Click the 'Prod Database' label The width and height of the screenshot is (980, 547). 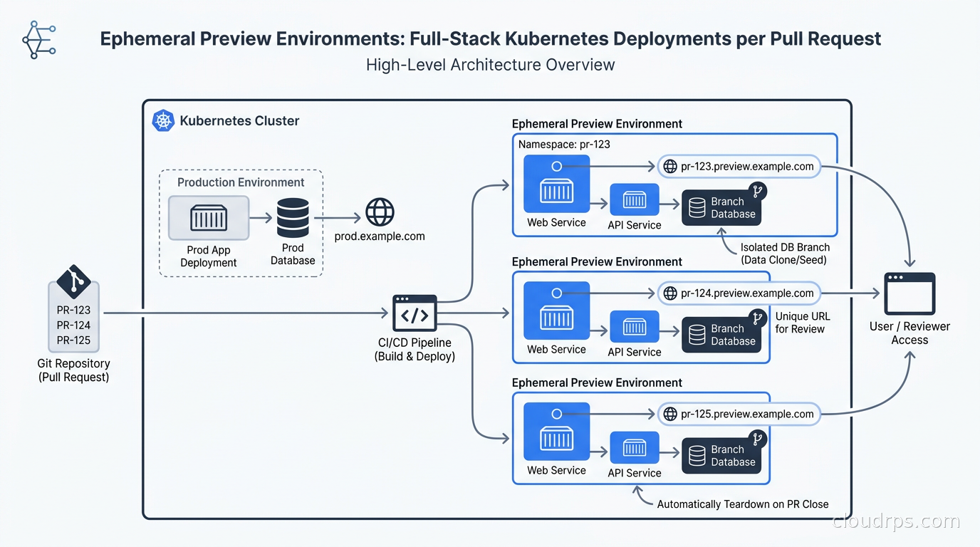(x=293, y=254)
